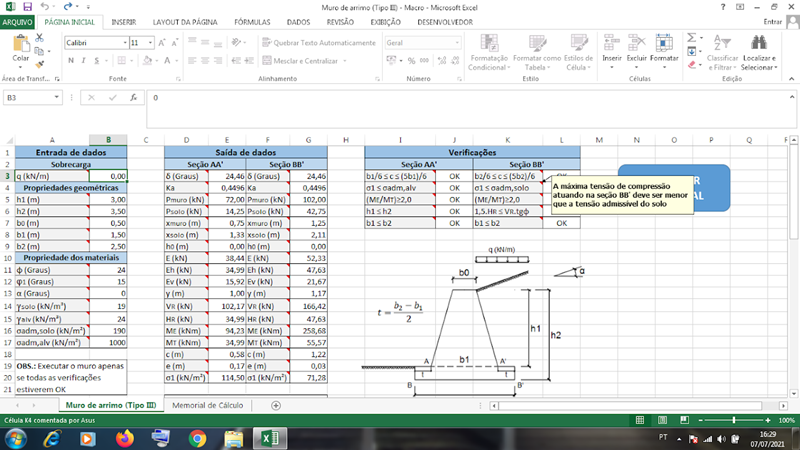Increase font size with larger A icon
Screen dimensions: 800x450
162,43
